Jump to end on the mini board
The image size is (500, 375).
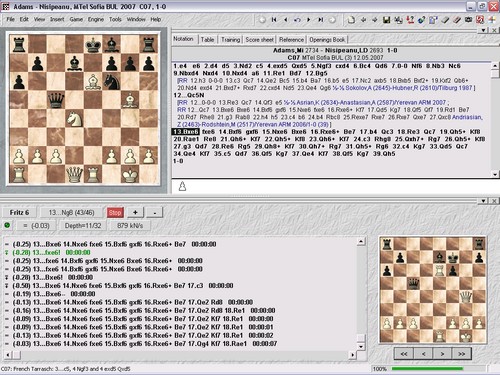(x=461, y=354)
